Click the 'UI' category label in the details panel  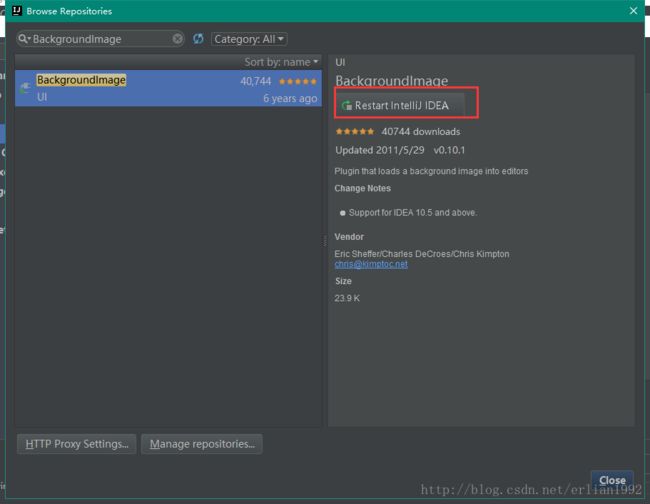(x=340, y=62)
